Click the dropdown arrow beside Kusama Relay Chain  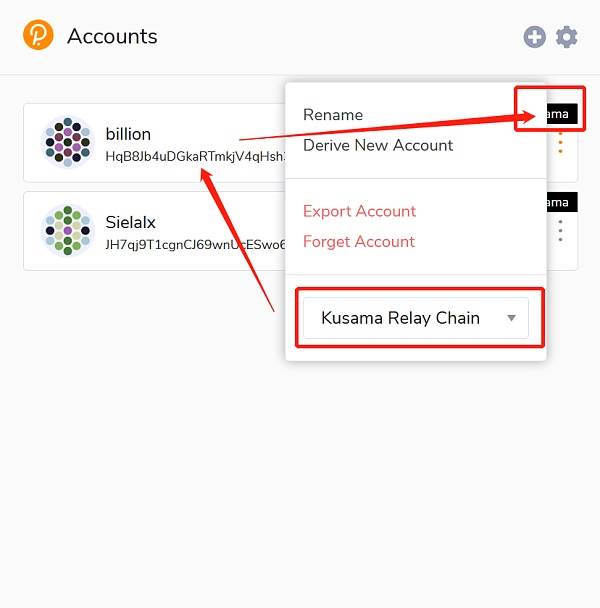512,318
